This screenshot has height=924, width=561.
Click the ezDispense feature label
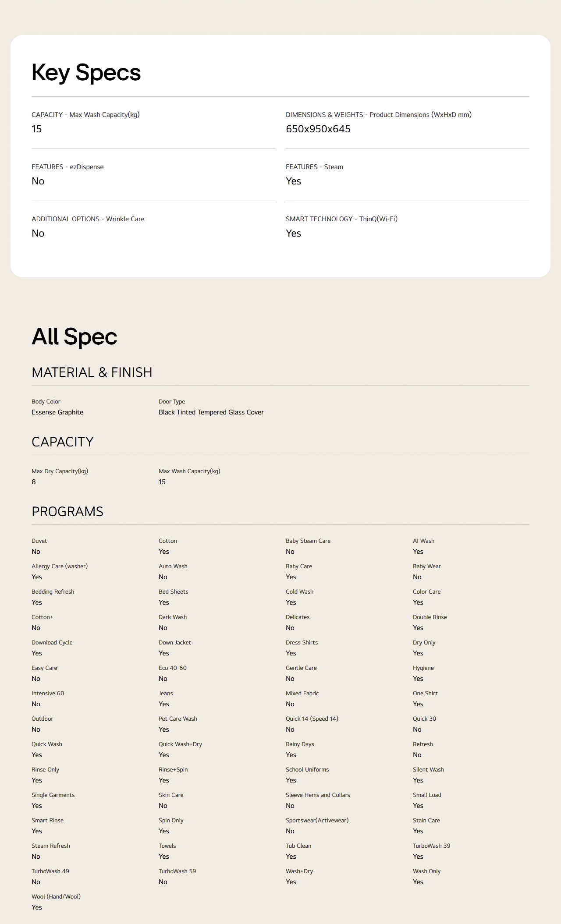click(67, 167)
